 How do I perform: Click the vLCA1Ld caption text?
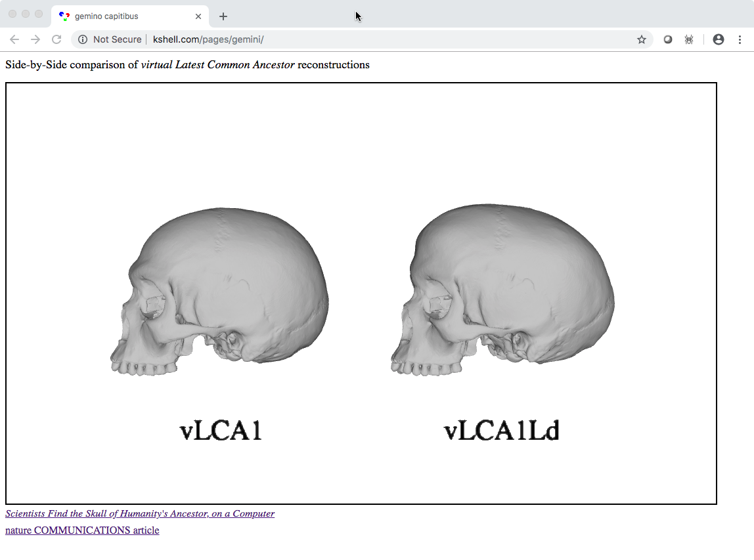pyautogui.click(x=502, y=431)
